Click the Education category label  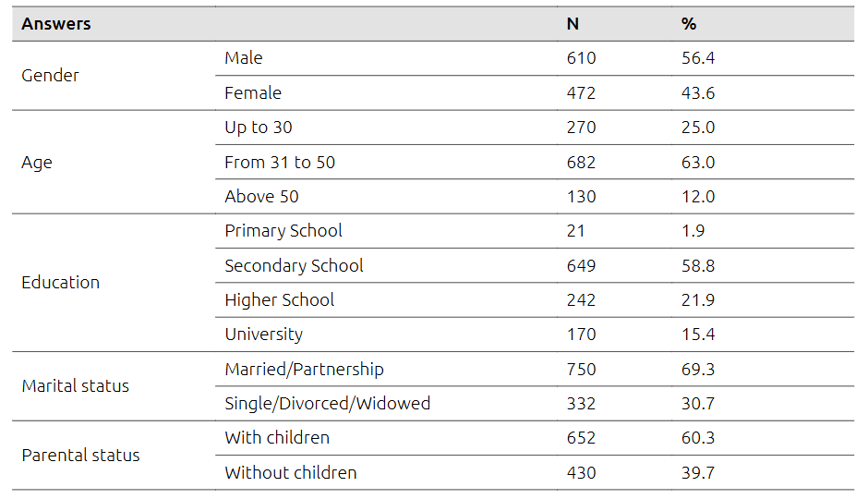click(60, 283)
